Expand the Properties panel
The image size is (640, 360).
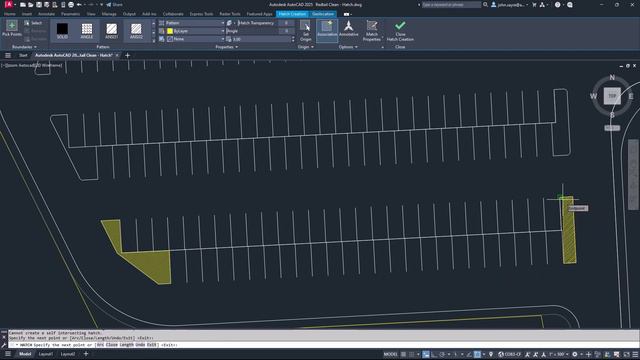pyautogui.click(x=227, y=47)
